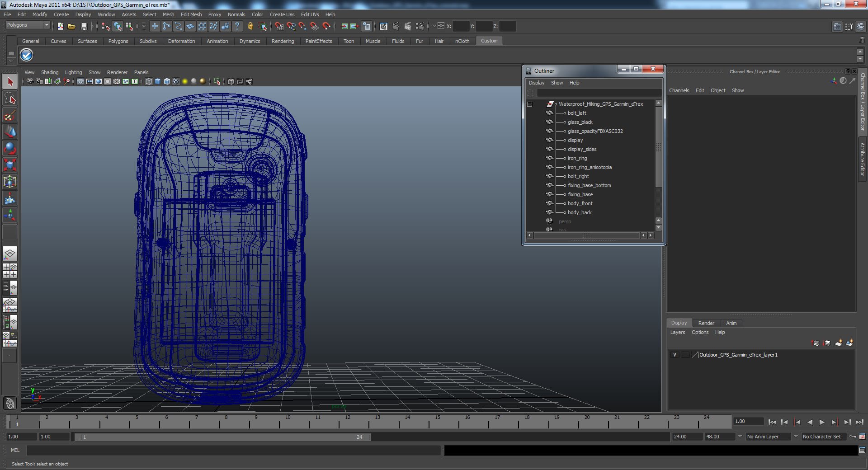
Task: Open the Polygons menu set dropdown
Action: tap(28, 25)
